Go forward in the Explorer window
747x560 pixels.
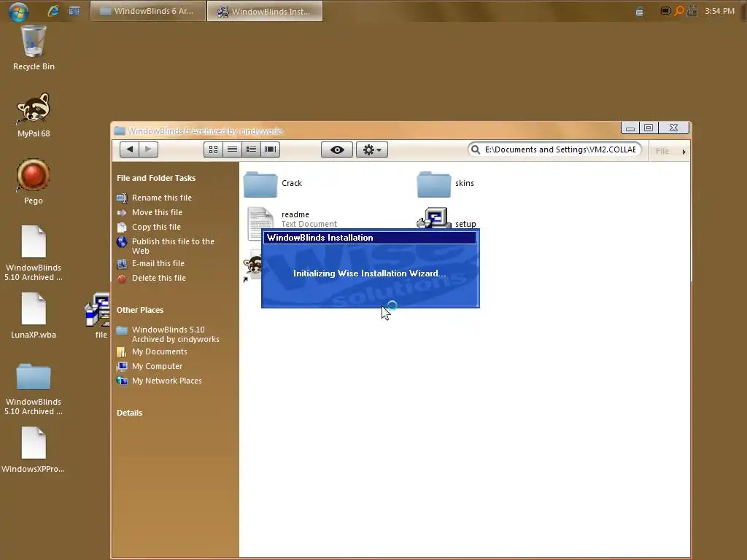point(148,149)
